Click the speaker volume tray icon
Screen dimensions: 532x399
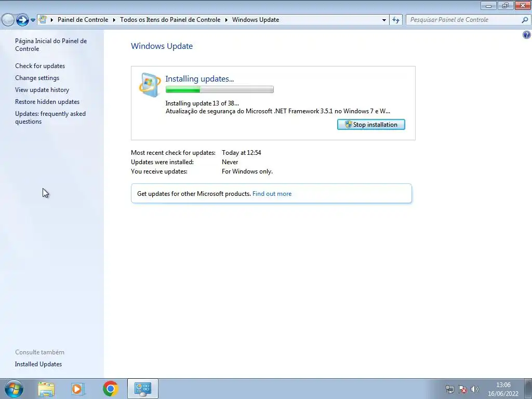[475, 389]
